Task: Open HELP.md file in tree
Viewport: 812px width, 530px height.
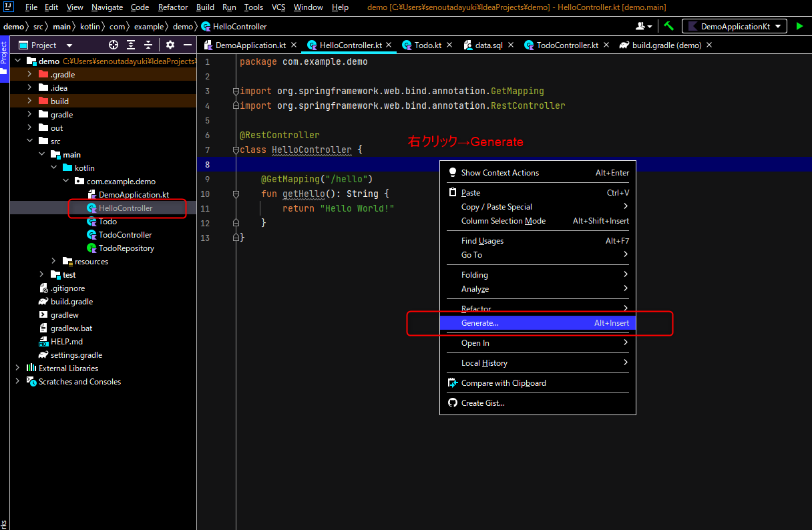Action: [x=61, y=342]
